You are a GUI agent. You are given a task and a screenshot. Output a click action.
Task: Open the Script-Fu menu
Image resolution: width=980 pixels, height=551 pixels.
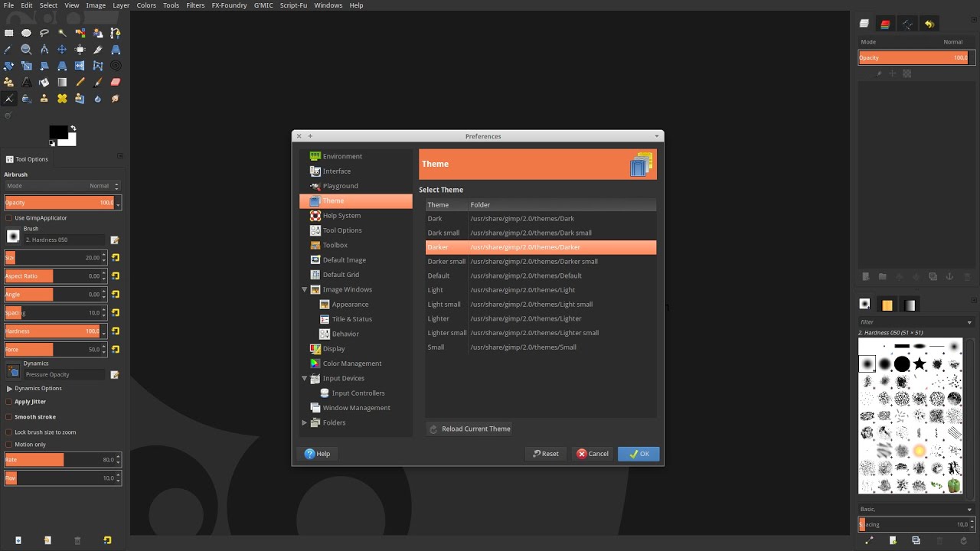(x=294, y=5)
